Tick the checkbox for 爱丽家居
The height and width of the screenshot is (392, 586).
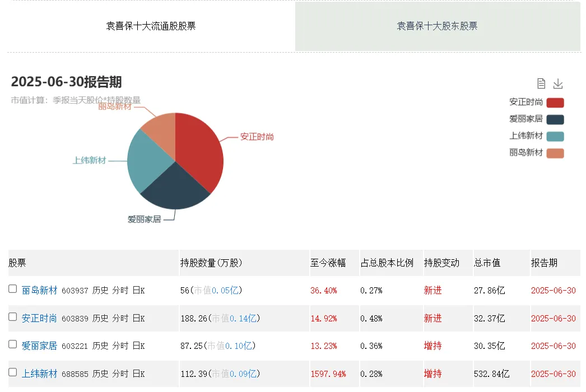point(13,344)
